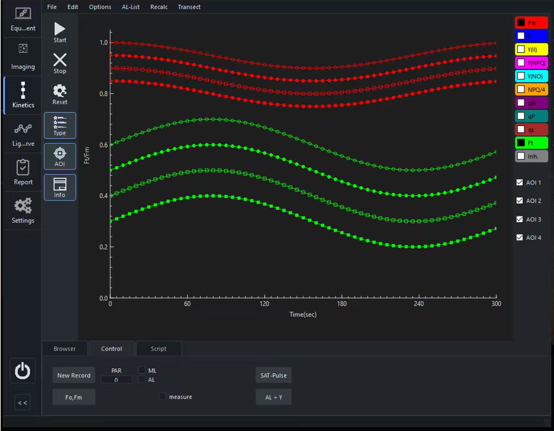
Task: Reset the kinetics chart
Action: pyautogui.click(x=60, y=94)
